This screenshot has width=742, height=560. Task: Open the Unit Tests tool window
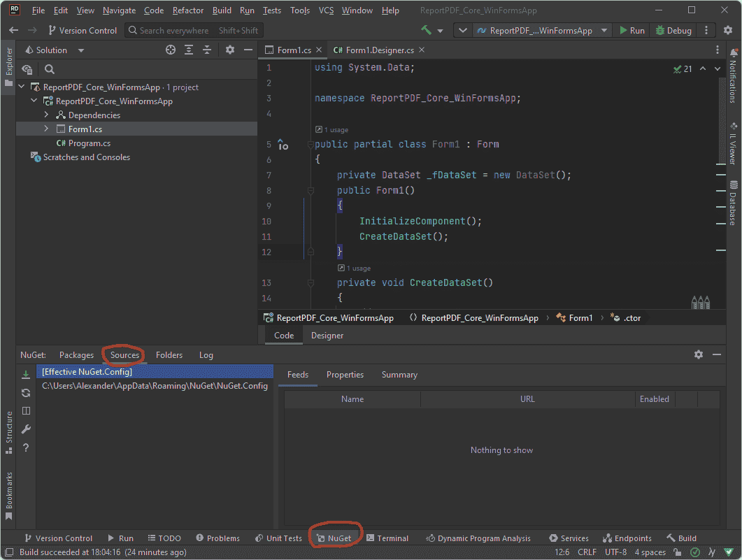pos(278,538)
